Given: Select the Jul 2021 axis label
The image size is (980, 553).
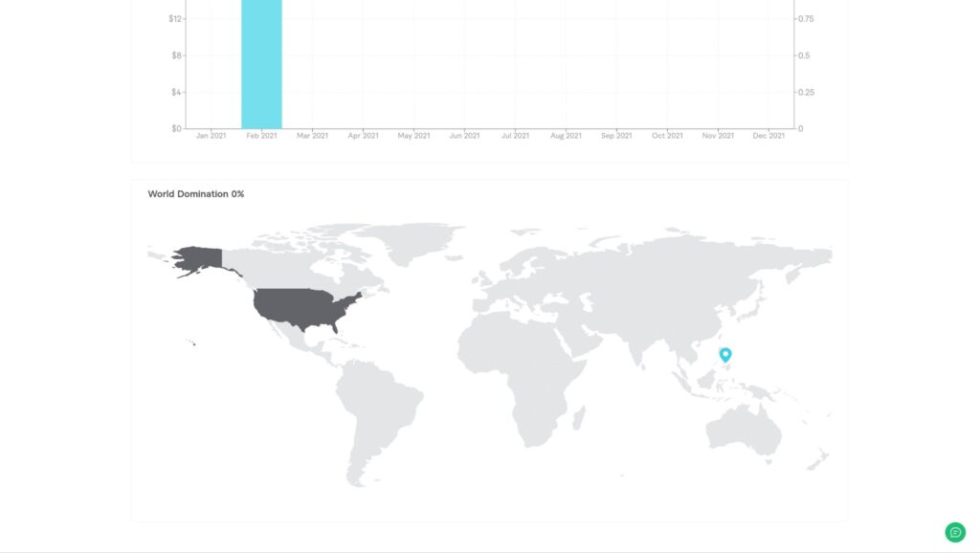Looking at the screenshot, I should [x=515, y=136].
